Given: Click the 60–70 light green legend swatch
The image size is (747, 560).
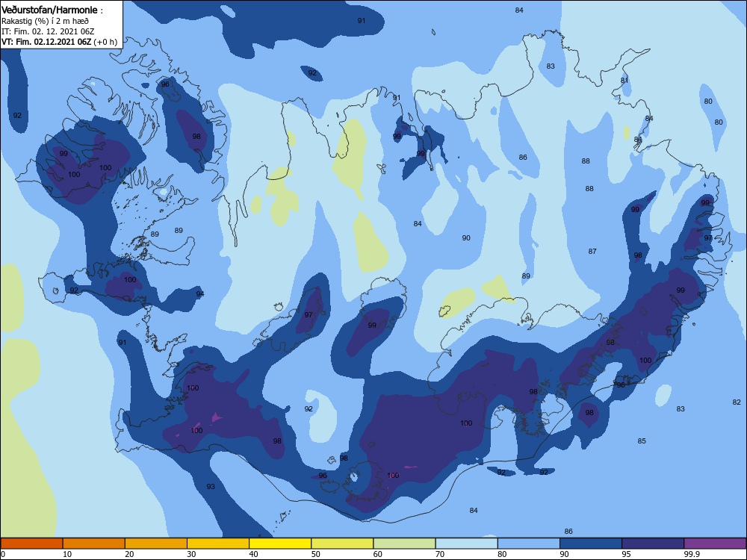Looking at the screenshot, I should [x=404, y=544].
